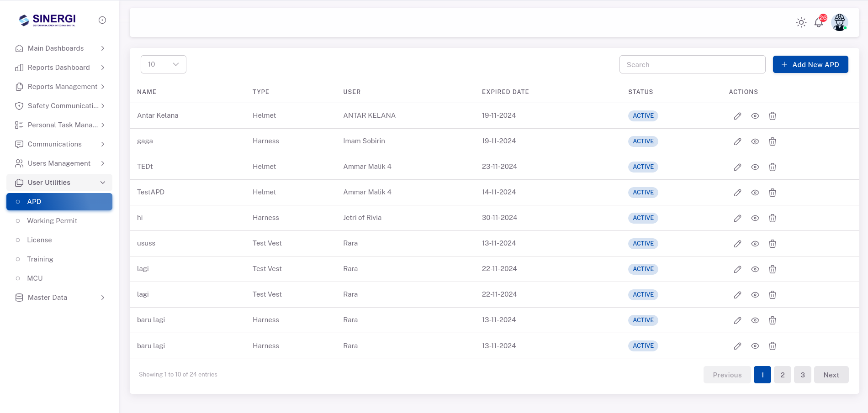
Task: Open the entries-per-page dropdown showing 10
Action: point(164,64)
